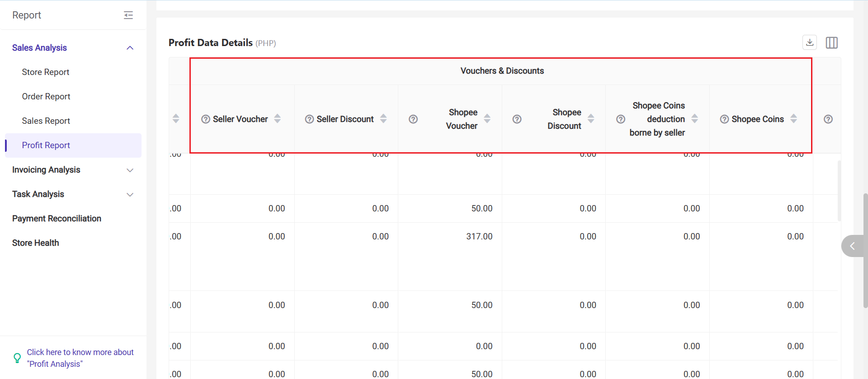Click the Profit Analysis help link

click(80, 358)
